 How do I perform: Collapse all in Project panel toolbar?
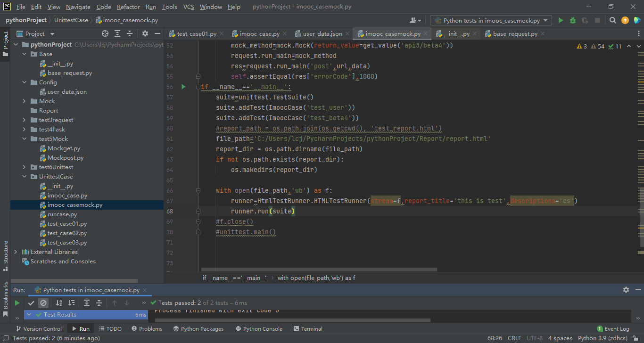tap(130, 33)
